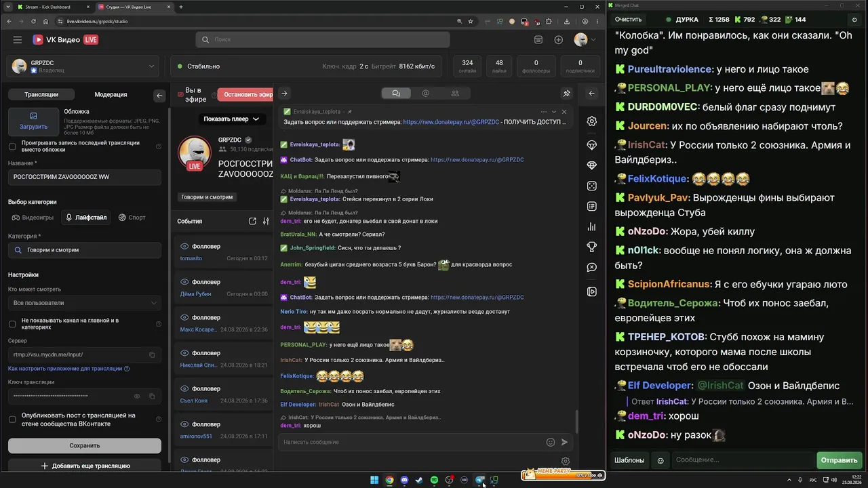Open chat settings gear below message field
Viewport: 868px width, 488px height.
click(x=566, y=461)
